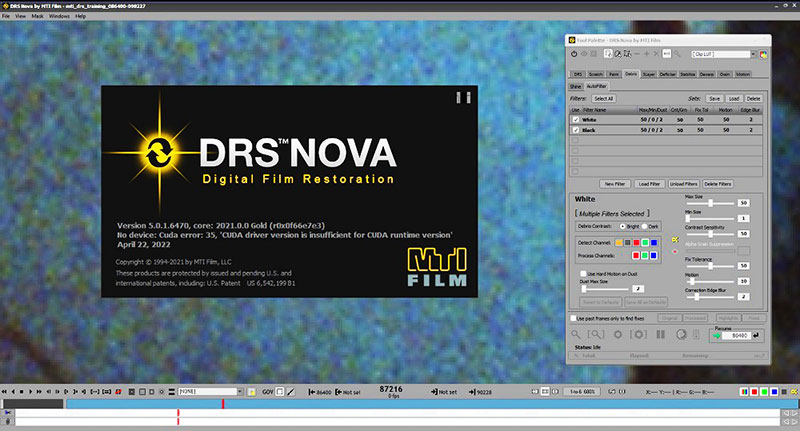This screenshot has height=431, width=800.
Task: Open the Mask menu
Action: (x=37, y=16)
